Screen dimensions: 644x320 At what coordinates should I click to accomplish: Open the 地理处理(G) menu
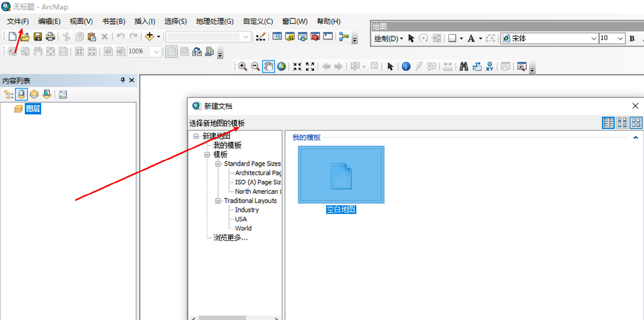click(215, 21)
